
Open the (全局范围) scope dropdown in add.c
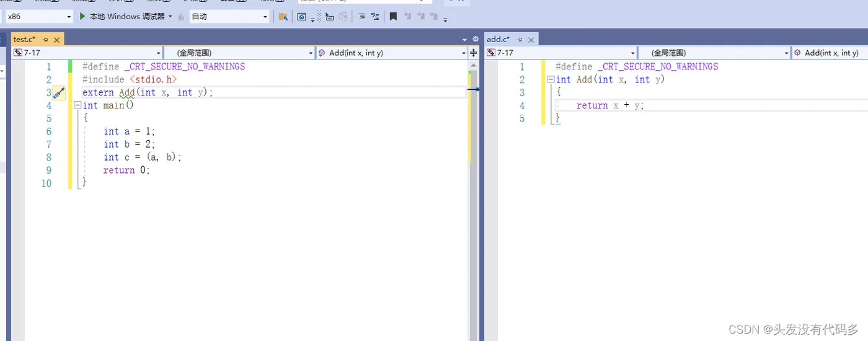[714, 53]
